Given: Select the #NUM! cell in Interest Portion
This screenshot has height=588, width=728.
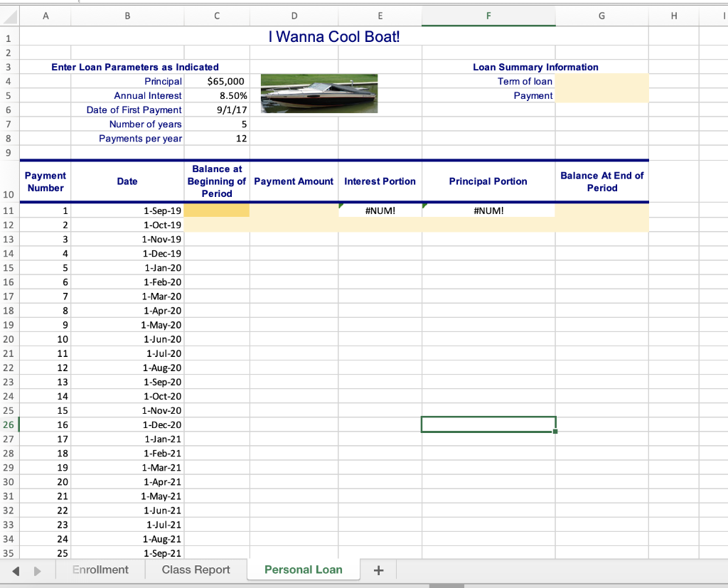Looking at the screenshot, I should coord(380,210).
